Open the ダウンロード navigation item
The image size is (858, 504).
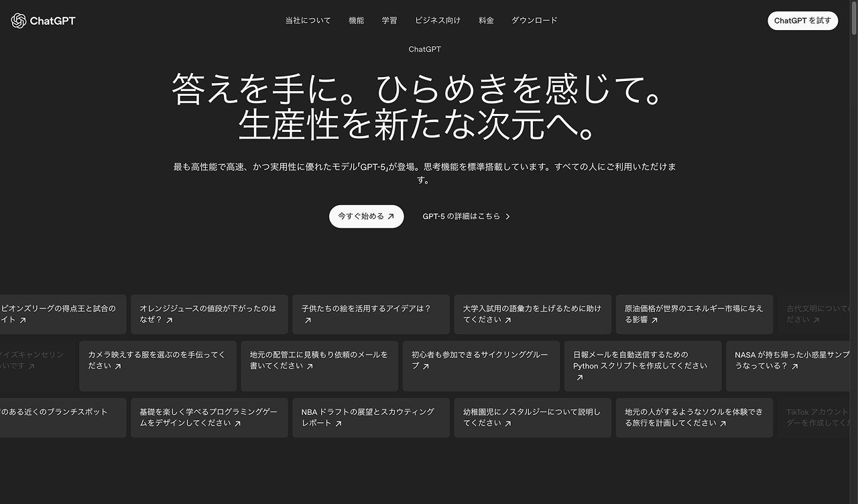point(534,21)
